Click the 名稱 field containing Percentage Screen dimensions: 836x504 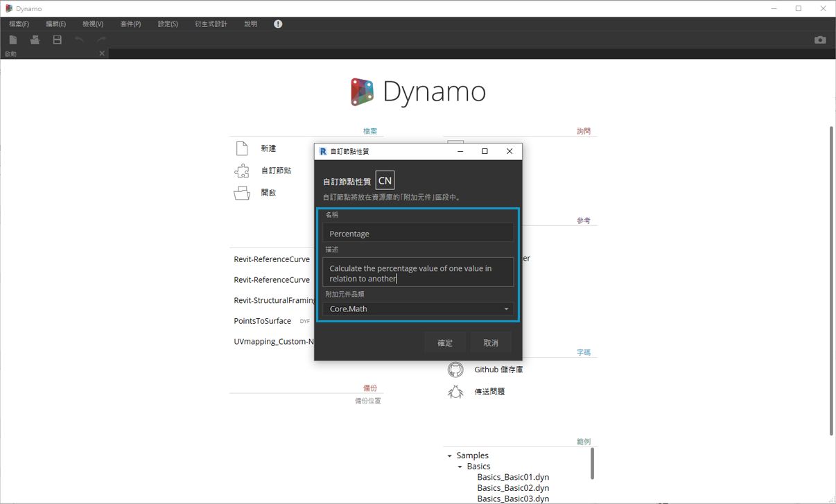[418, 233]
